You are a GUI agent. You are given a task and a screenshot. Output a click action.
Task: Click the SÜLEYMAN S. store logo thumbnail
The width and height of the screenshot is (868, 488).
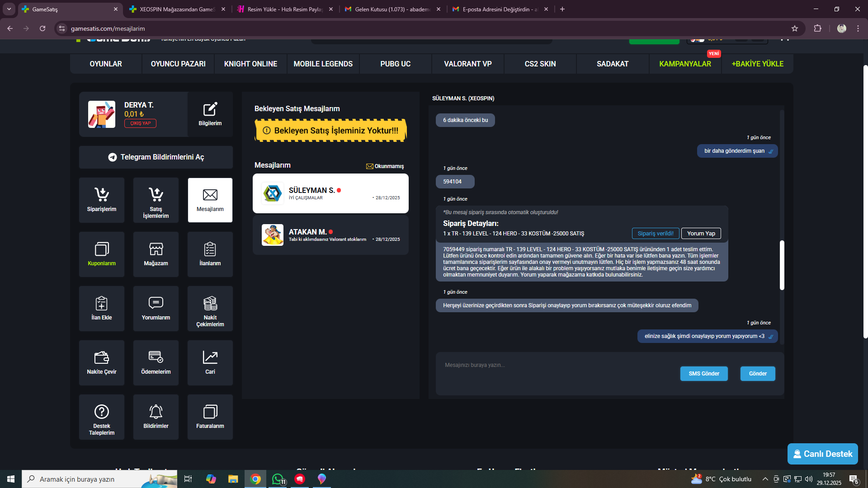pos(273,193)
